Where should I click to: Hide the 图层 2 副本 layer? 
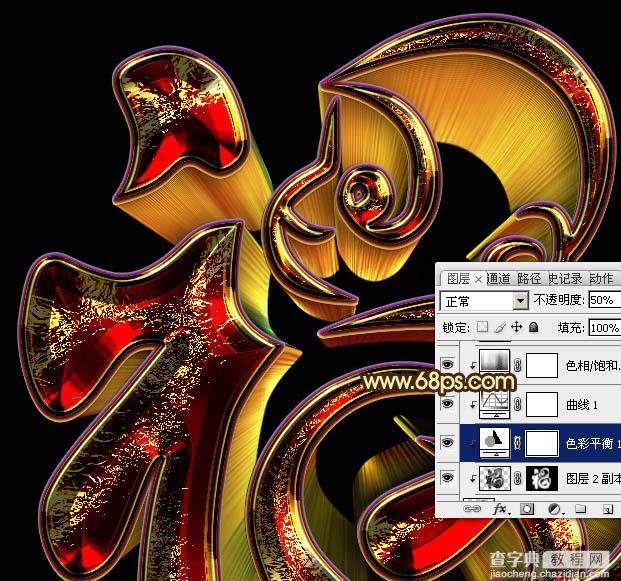pyautogui.click(x=448, y=478)
